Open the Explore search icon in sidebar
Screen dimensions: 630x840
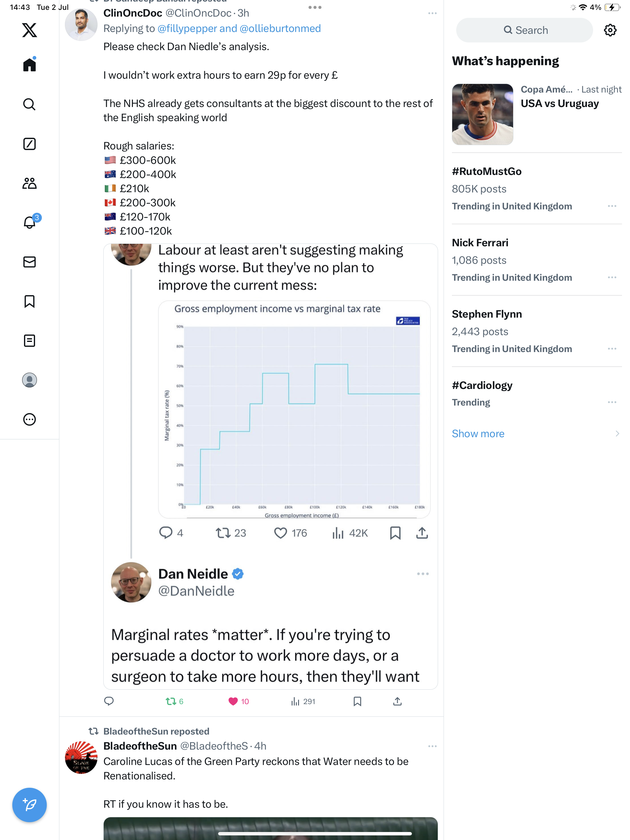[29, 104]
